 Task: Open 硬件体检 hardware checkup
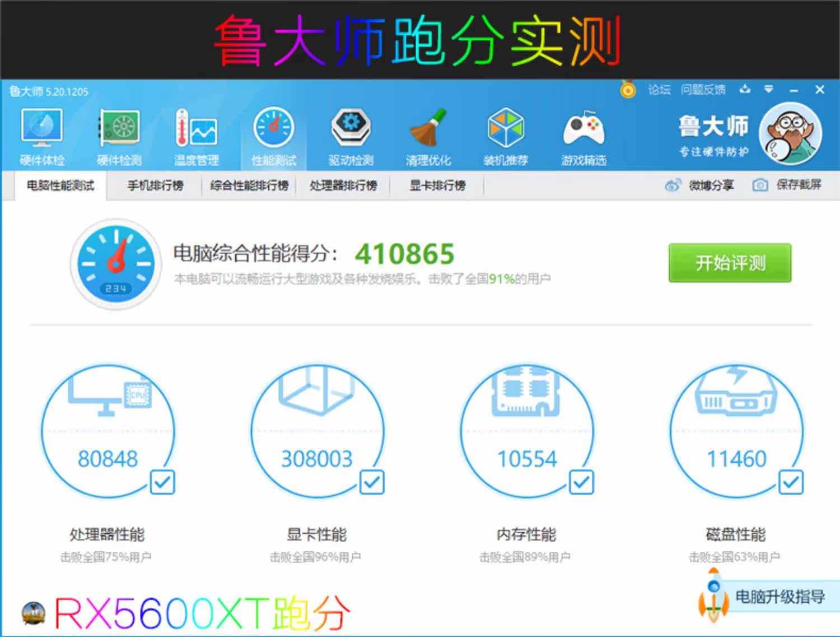click(42, 137)
